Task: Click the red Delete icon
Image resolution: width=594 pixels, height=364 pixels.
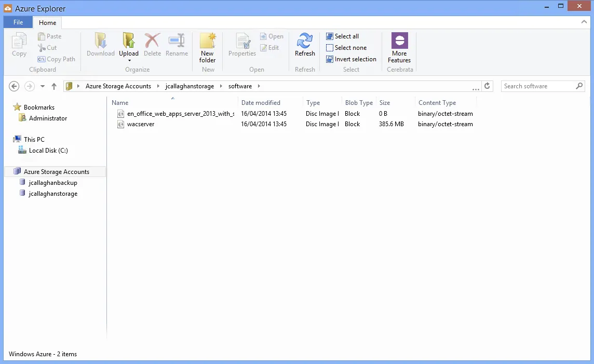Action: (152, 41)
